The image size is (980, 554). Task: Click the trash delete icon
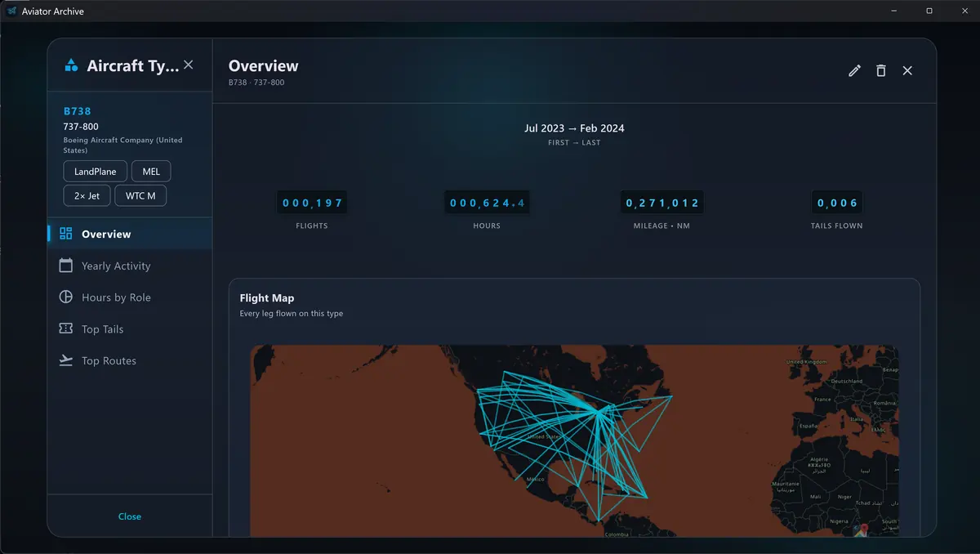click(x=880, y=71)
